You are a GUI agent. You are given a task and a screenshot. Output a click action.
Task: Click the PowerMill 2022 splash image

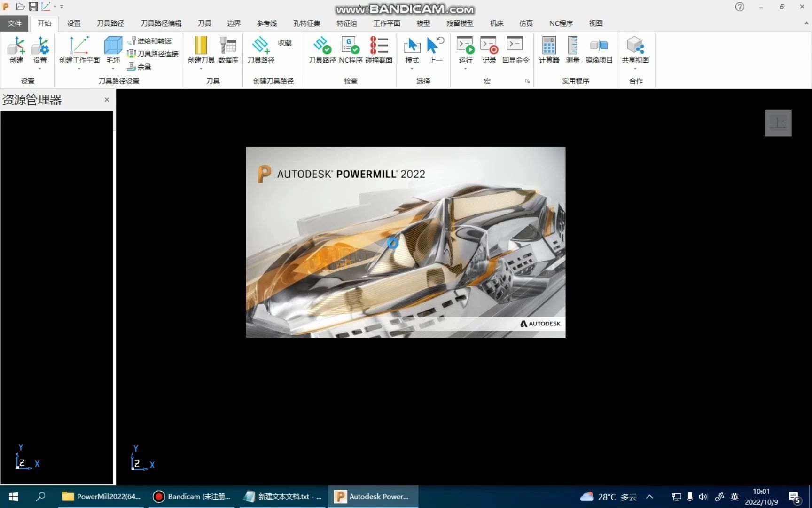click(406, 242)
